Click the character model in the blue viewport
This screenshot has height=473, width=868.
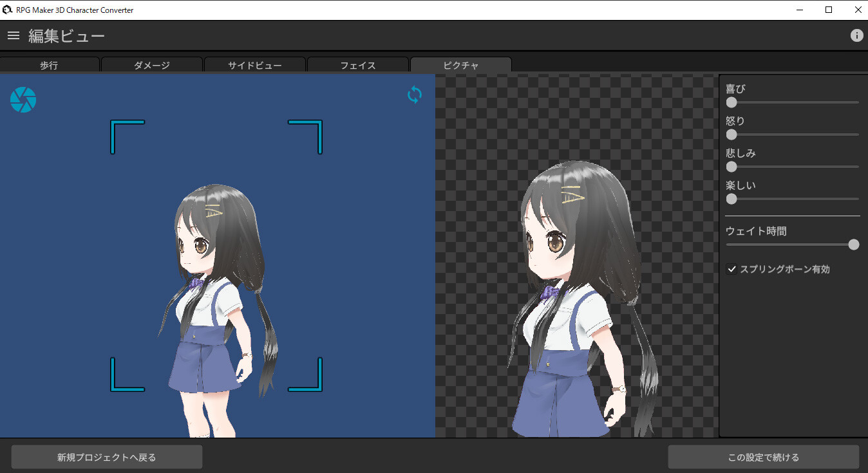[212, 290]
